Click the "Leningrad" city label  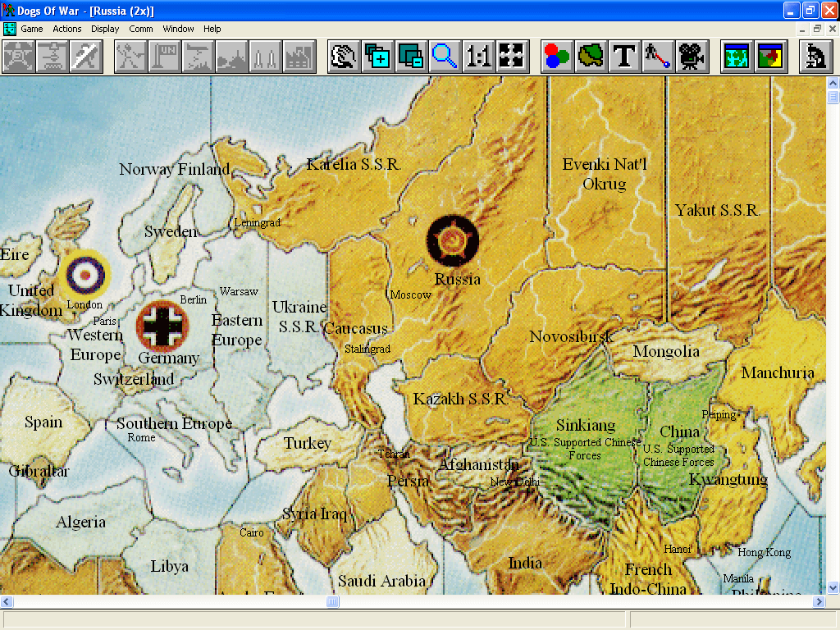(257, 223)
